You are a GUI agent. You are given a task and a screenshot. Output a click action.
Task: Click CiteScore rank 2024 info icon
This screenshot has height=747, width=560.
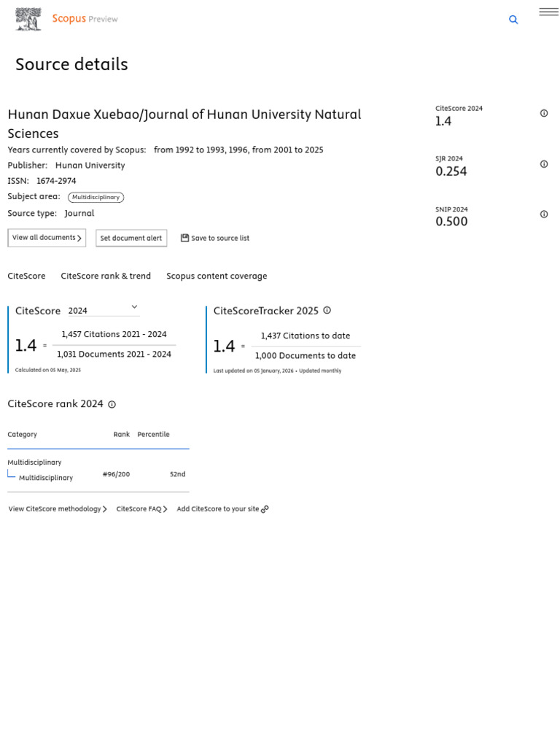(x=112, y=405)
